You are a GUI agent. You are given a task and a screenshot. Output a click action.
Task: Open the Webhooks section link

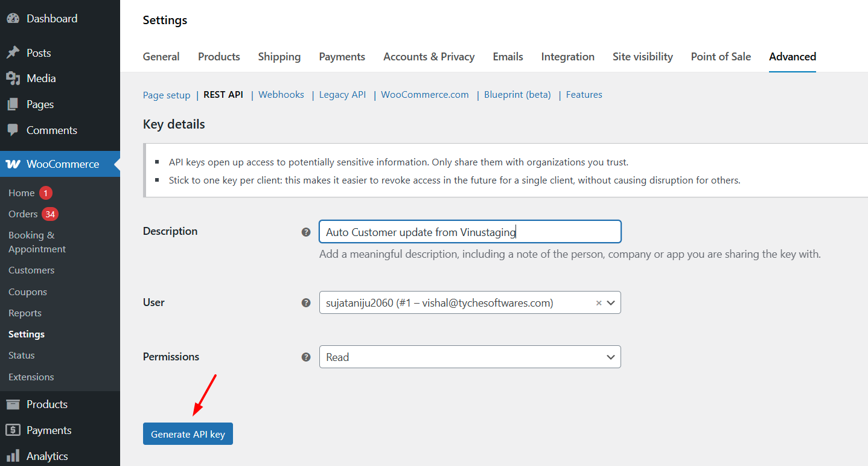281,95
